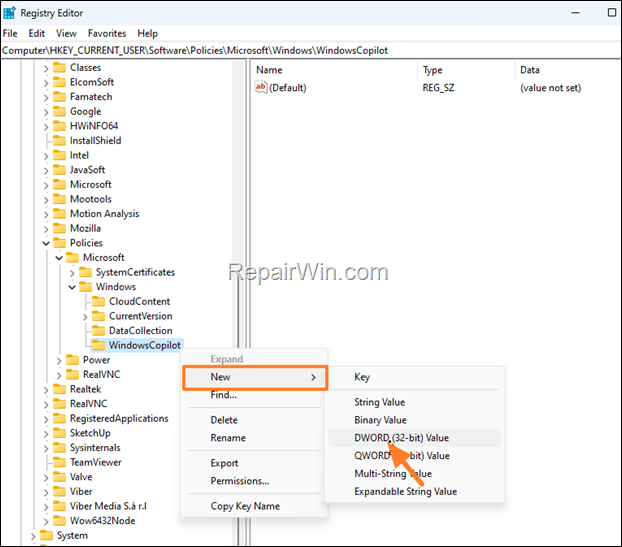
Task: Open the View menu
Action: (66, 33)
